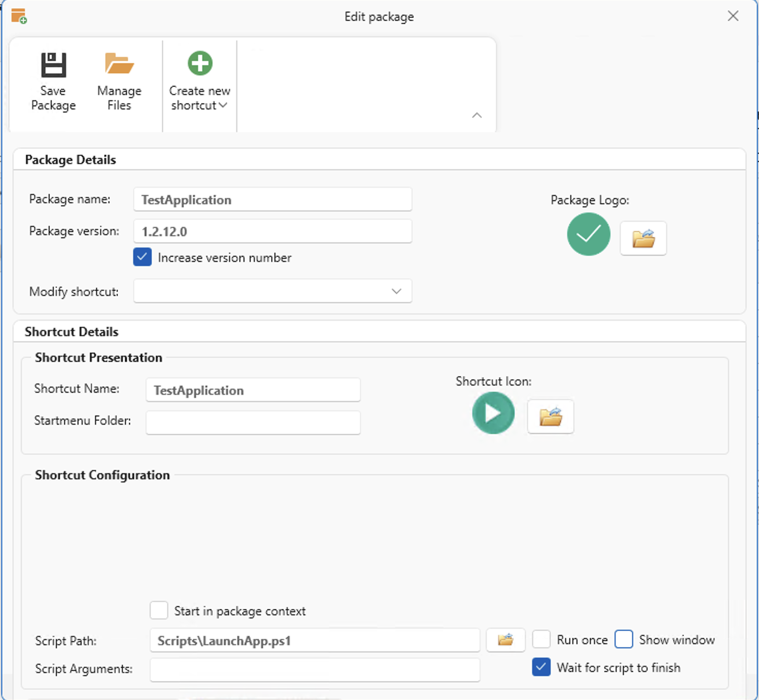759x700 pixels.
Task: Click the Package name text field
Action: point(272,199)
